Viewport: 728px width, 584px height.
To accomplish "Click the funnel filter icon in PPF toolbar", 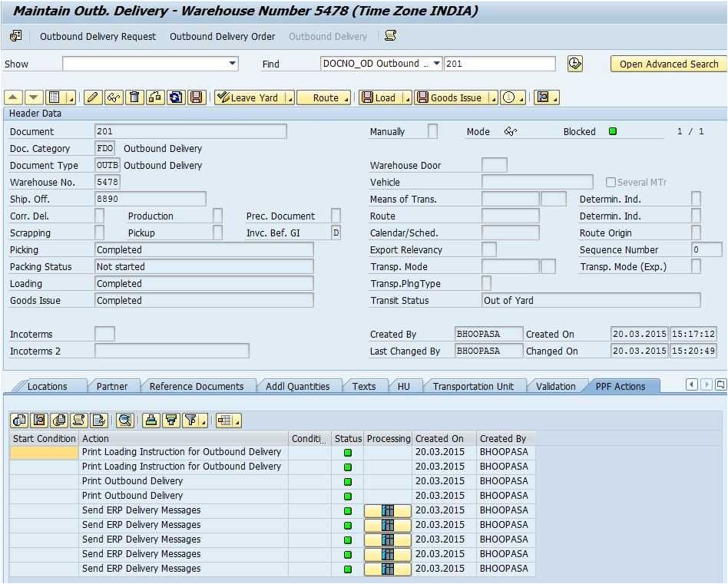I will point(190,421).
